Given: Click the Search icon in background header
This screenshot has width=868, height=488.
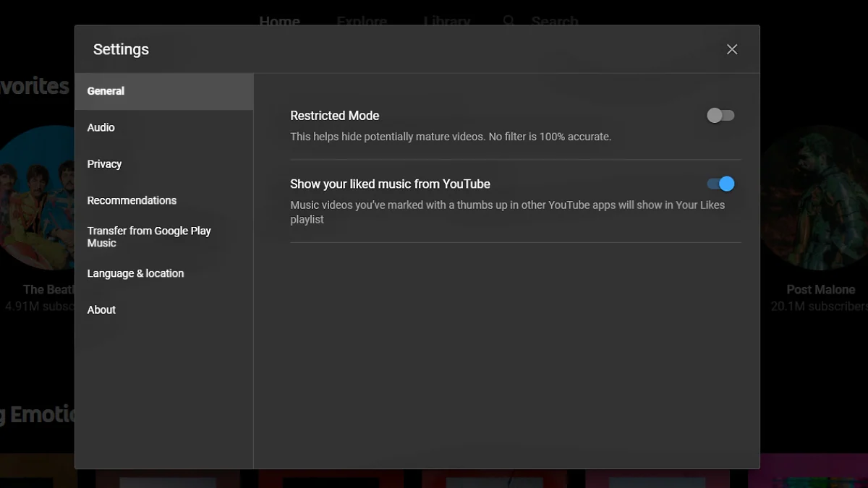Looking at the screenshot, I should pos(509,21).
